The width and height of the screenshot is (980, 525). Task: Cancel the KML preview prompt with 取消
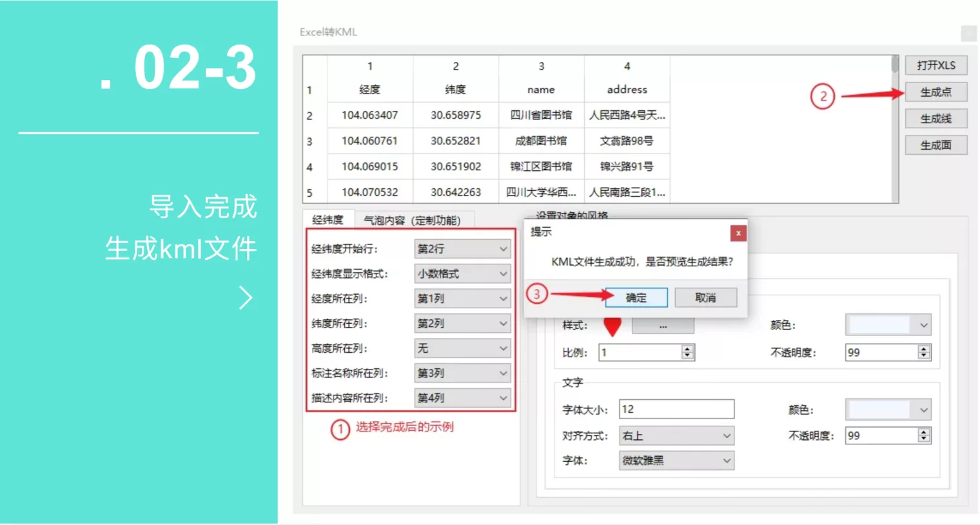coord(705,297)
